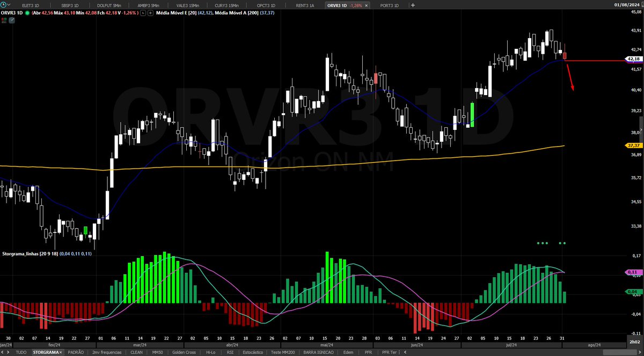Close the STORGRAMA template tab

(x=60, y=352)
